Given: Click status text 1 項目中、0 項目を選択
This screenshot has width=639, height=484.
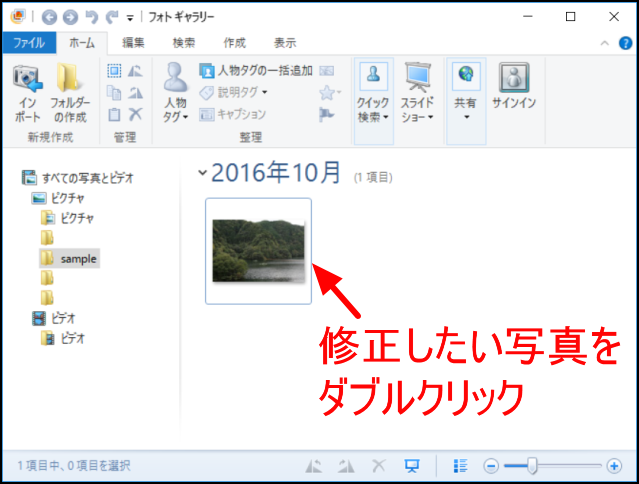Looking at the screenshot, I should click(74, 466).
